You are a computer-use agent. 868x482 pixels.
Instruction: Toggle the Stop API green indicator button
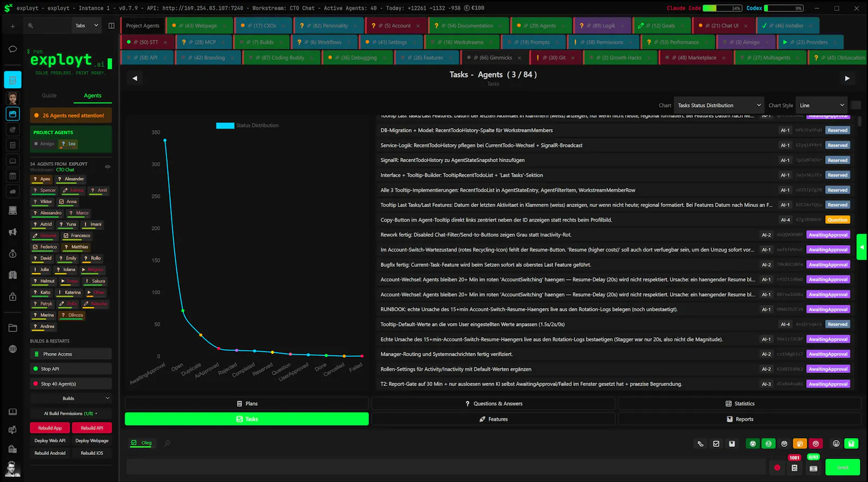pos(71,369)
